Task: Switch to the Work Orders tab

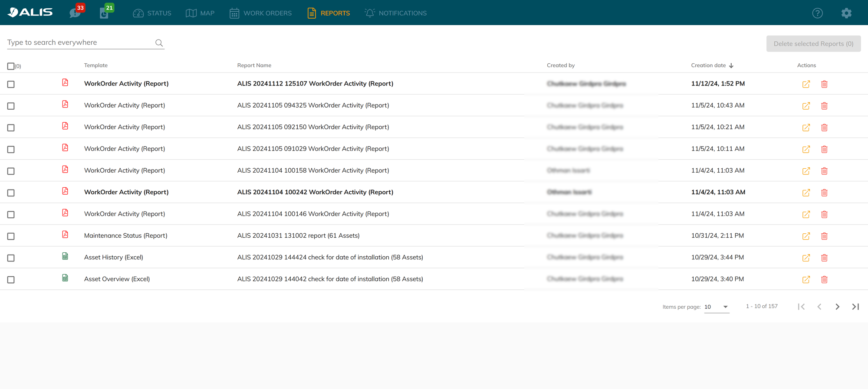Action: pos(261,13)
